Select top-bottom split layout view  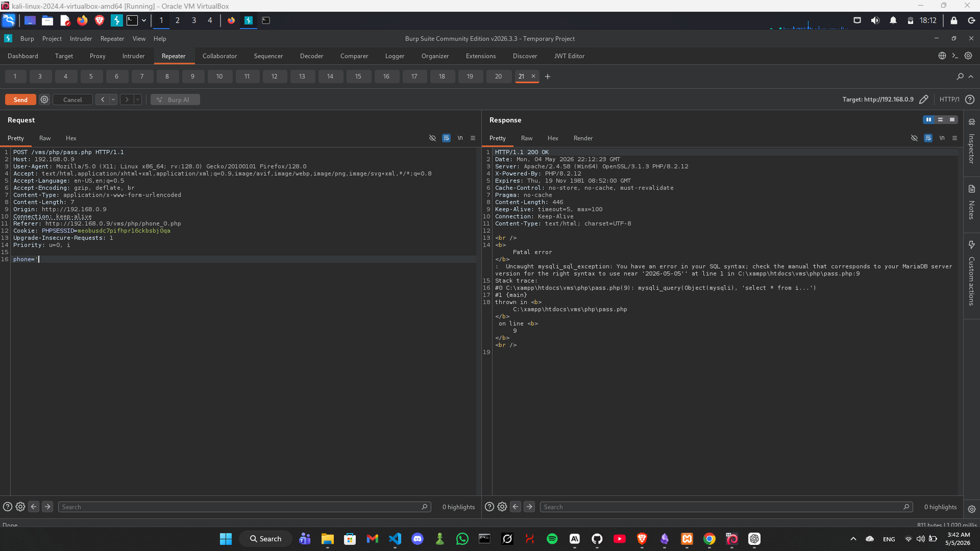(x=940, y=120)
